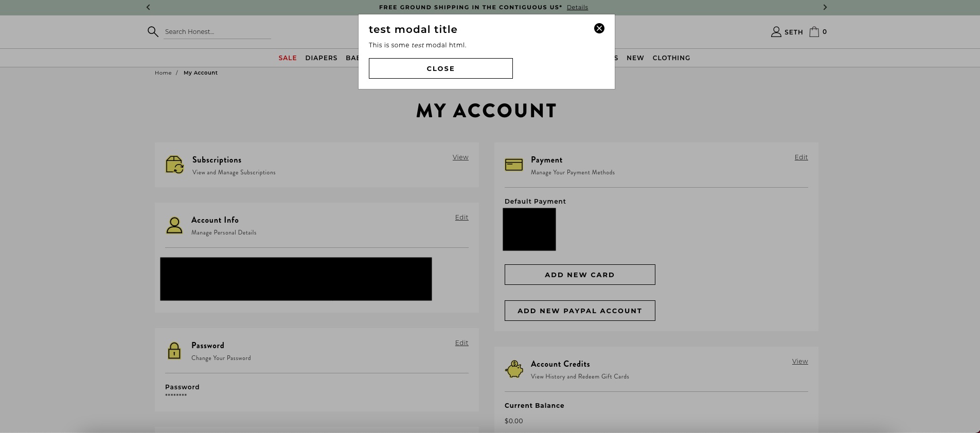The height and width of the screenshot is (433, 980).
Task: Click the Account Info person icon
Action: 174,225
